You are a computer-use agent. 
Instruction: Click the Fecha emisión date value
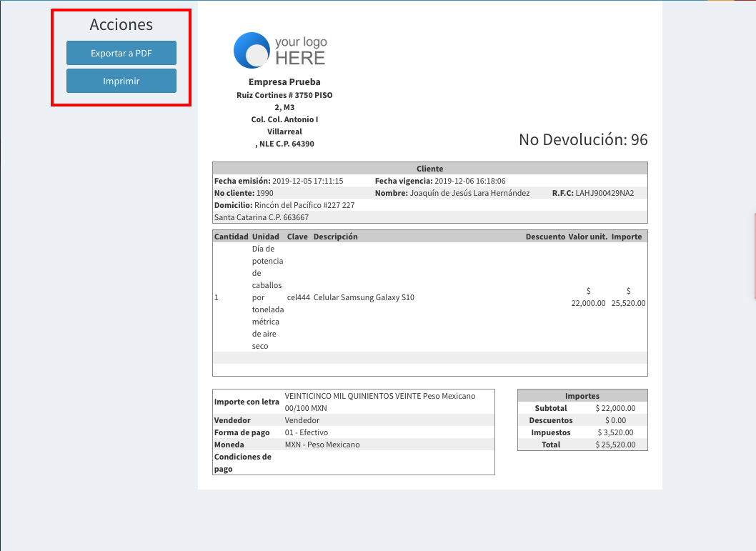308,181
